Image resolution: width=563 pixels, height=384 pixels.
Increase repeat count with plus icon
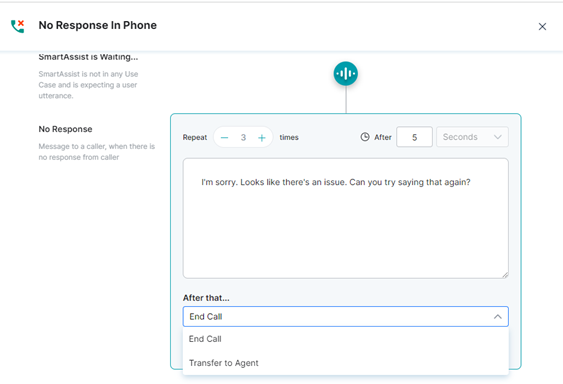tap(262, 138)
